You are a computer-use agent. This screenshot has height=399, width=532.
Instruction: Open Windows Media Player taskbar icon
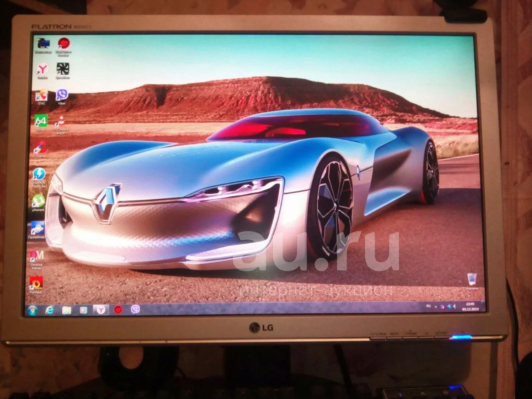tap(84, 310)
